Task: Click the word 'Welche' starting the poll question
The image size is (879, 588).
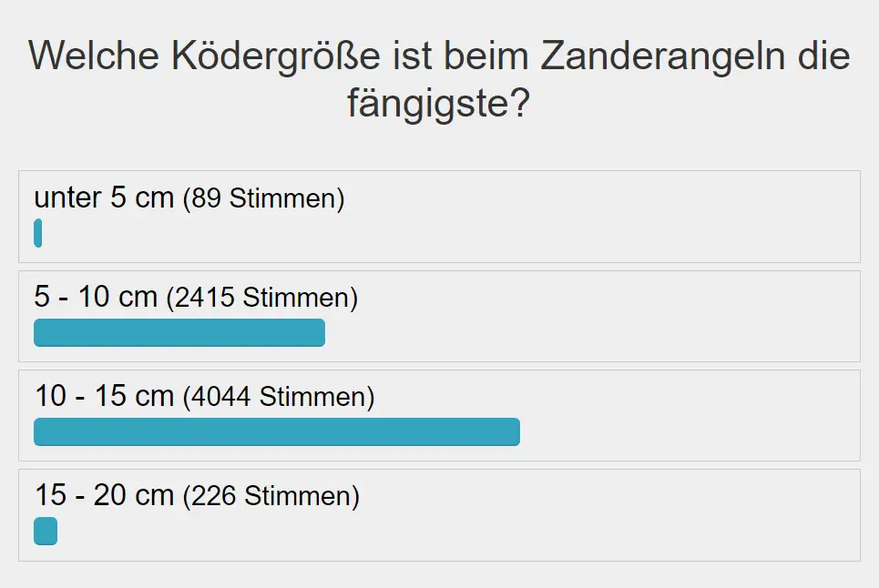Action: coord(94,56)
